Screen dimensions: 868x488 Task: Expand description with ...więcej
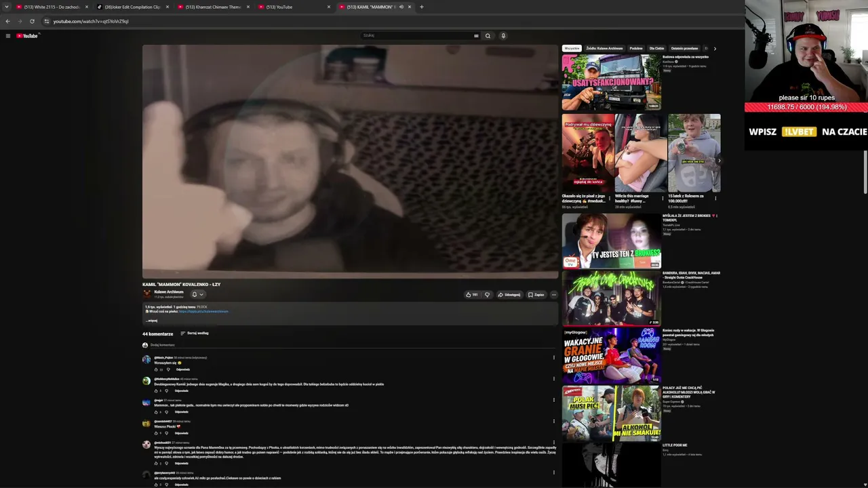coord(151,321)
